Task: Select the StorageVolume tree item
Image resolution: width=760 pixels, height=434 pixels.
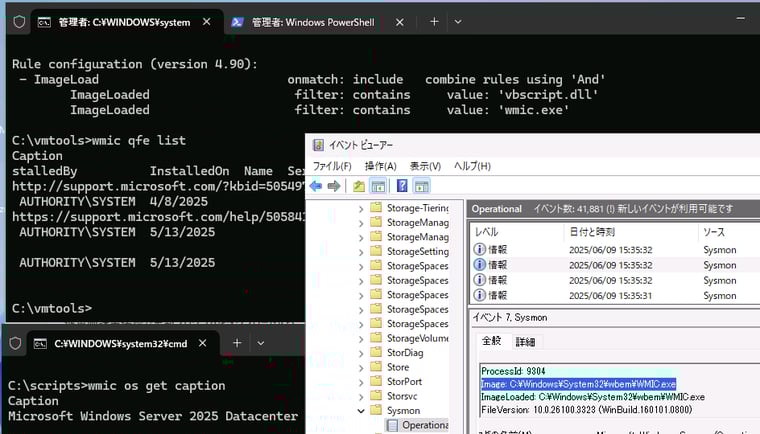Action: pos(417,338)
